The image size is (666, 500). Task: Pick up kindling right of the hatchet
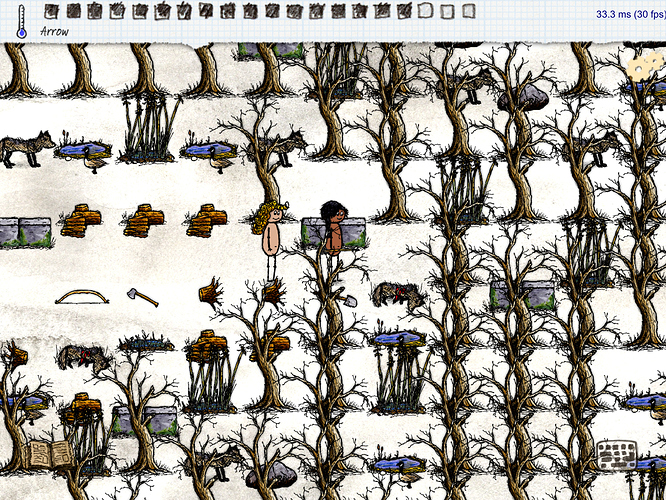click(211, 293)
